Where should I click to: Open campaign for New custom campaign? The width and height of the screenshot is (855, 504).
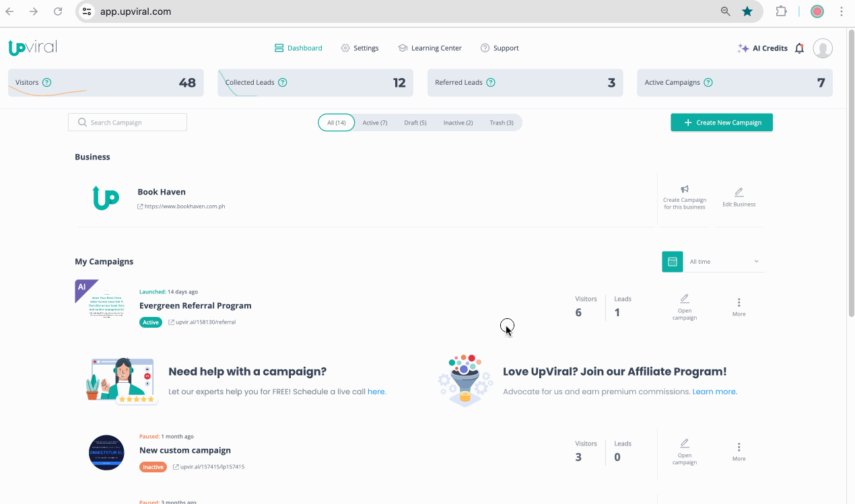pos(685,452)
